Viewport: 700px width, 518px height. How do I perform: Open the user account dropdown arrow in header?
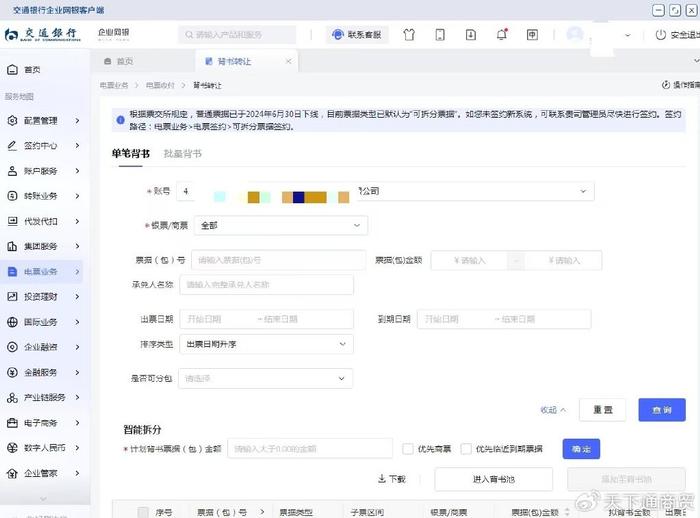click(627, 35)
